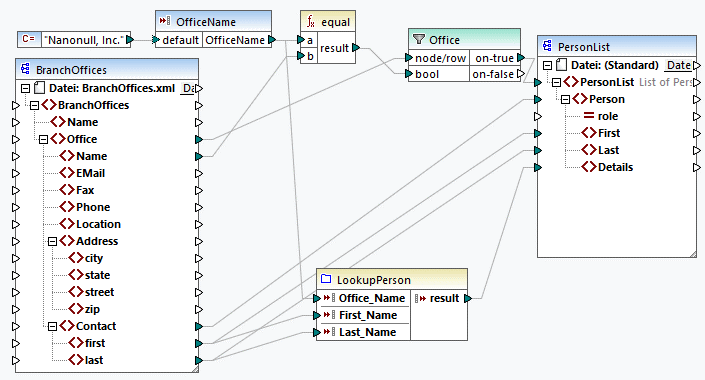Collapse the Contact node
The image size is (705, 380).
52,326
